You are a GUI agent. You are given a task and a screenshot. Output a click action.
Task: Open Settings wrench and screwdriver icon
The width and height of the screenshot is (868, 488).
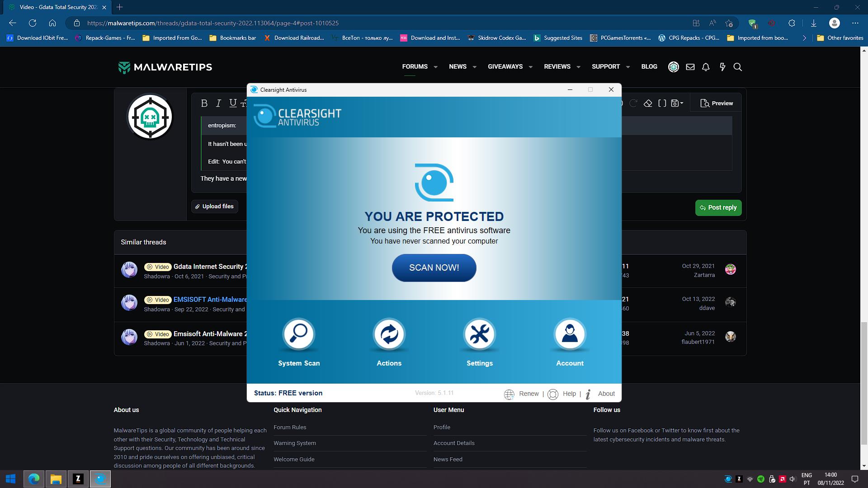coord(479,334)
